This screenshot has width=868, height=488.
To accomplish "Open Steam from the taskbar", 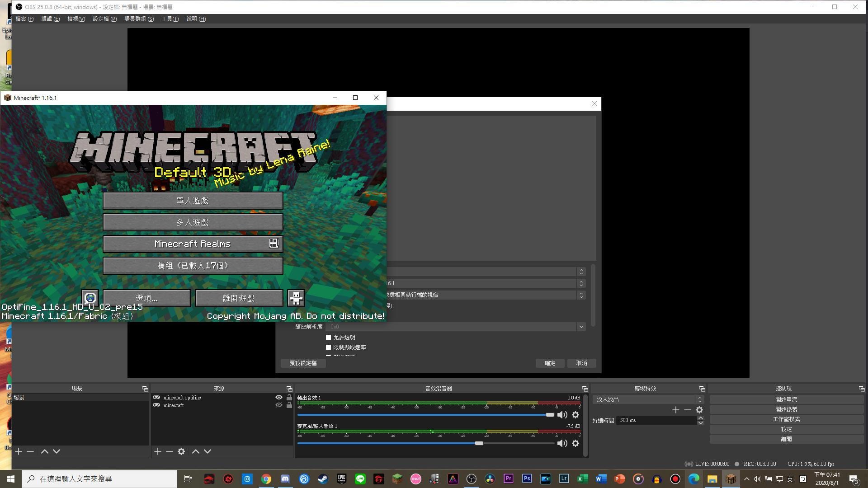I will (x=323, y=479).
